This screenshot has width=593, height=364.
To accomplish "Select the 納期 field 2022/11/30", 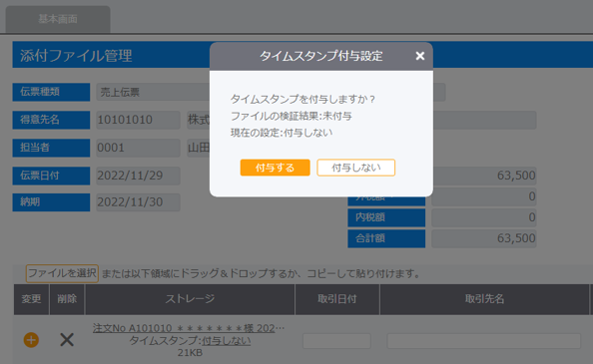I will [x=138, y=202].
